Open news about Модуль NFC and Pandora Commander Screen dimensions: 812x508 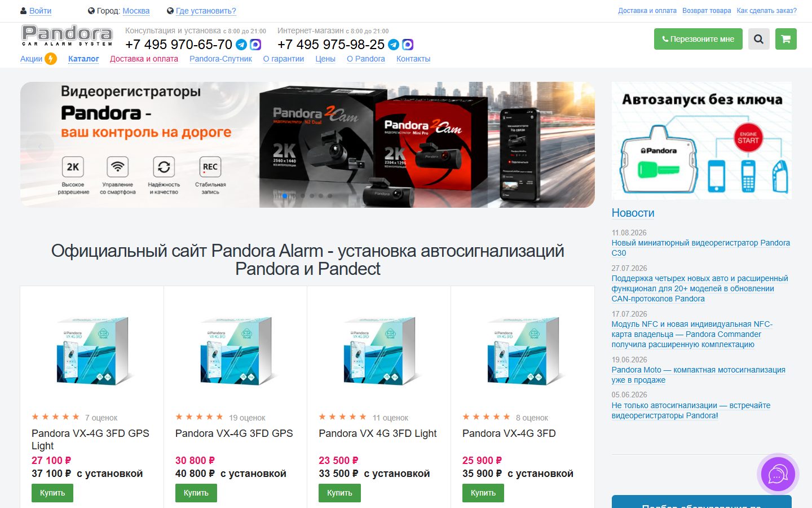click(x=692, y=334)
